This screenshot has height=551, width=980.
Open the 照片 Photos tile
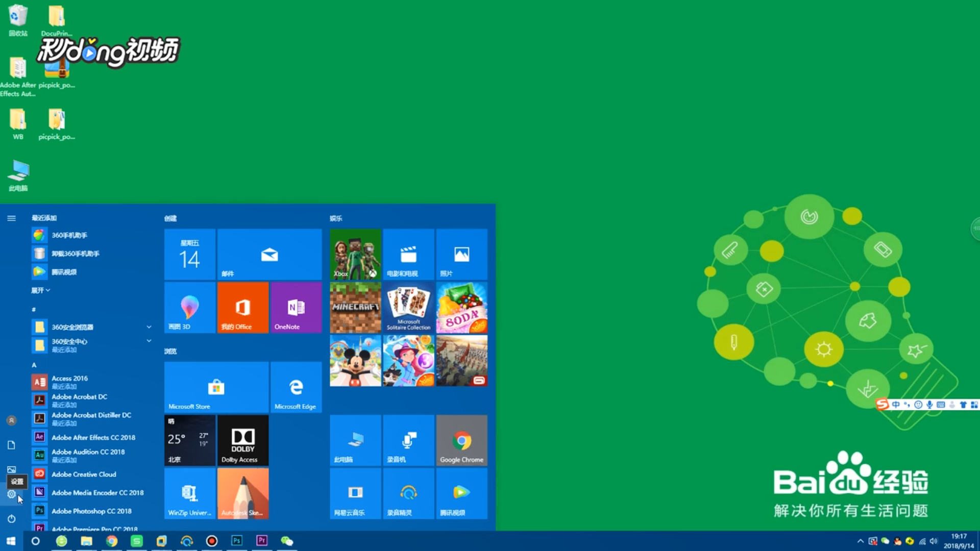tap(461, 254)
